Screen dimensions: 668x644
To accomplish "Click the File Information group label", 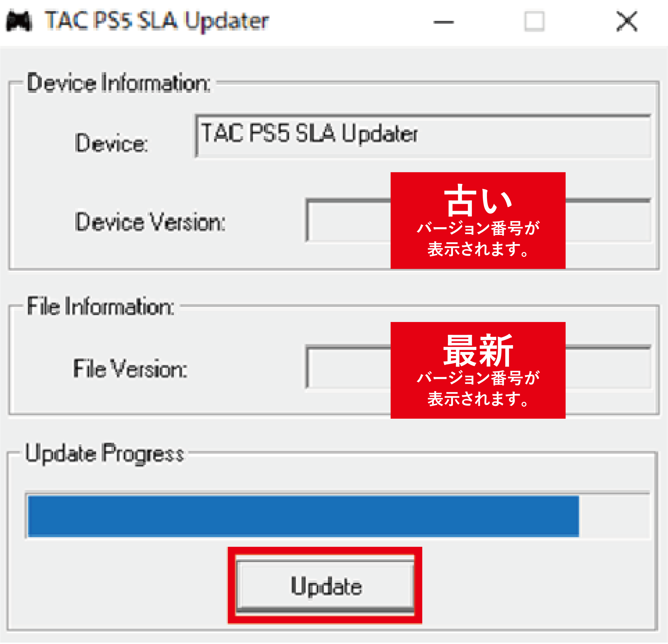I will click(x=101, y=306).
